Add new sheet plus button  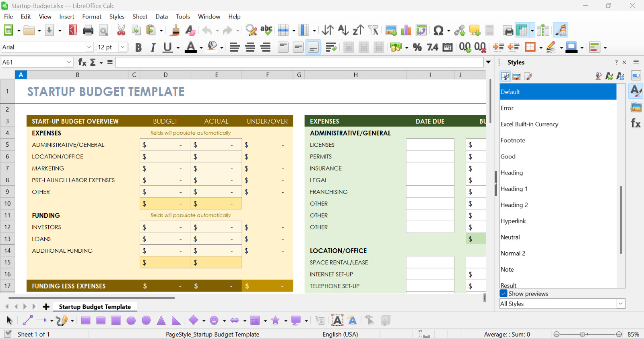(x=46, y=307)
